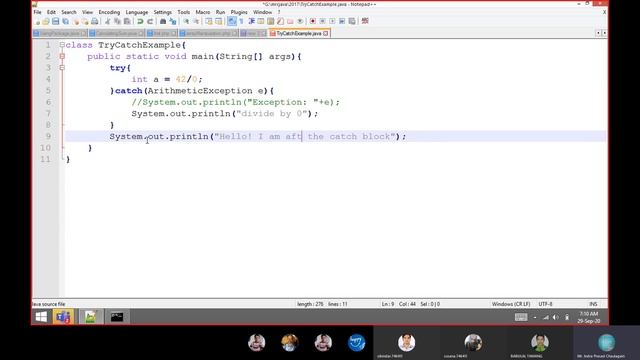Click the green Undo arrow icon
The image size is (640, 360).
coord(140,21)
